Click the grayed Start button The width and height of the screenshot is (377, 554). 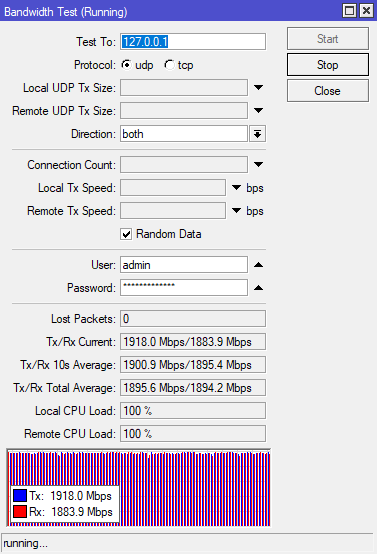[x=328, y=39]
